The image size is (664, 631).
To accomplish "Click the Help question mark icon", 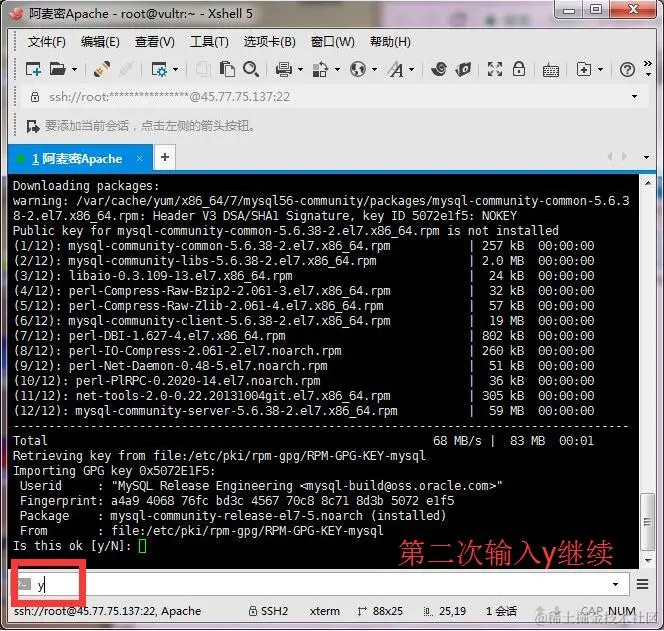I will point(627,69).
